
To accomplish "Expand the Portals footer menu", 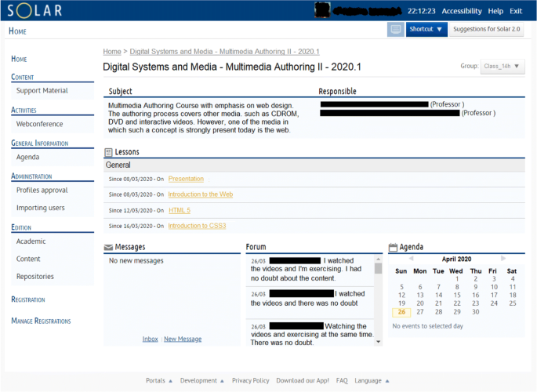I will 159,380.
